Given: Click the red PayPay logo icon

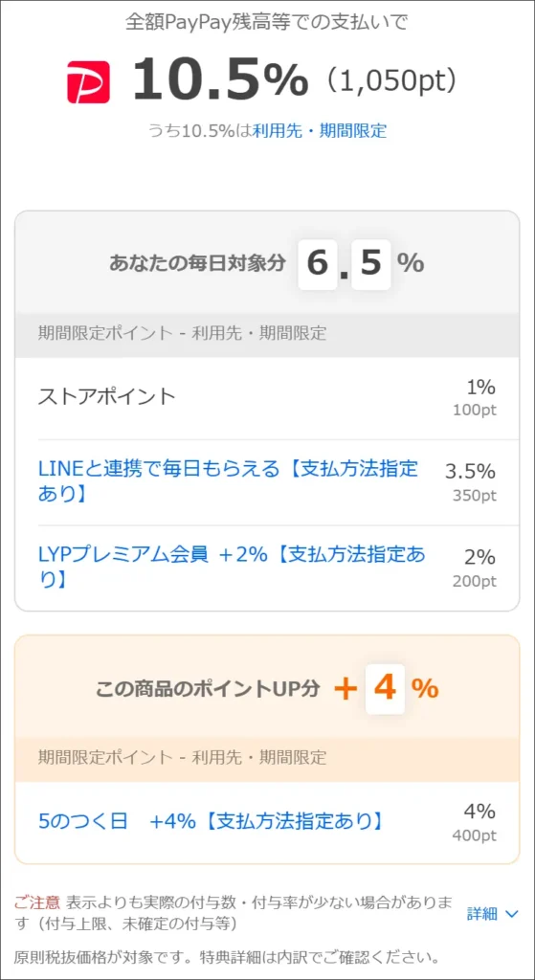Looking at the screenshot, I should tap(88, 82).
